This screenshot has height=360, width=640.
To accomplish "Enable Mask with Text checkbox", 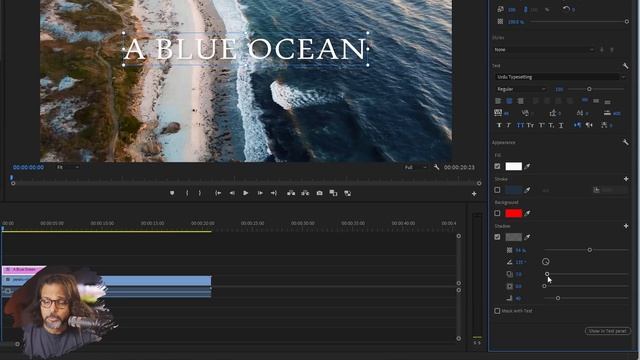I will point(497,311).
